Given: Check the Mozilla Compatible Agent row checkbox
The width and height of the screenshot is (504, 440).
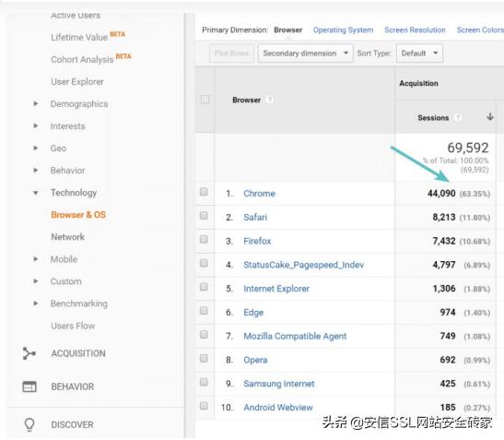Looking at the screenshot, I should coord(204,335).
